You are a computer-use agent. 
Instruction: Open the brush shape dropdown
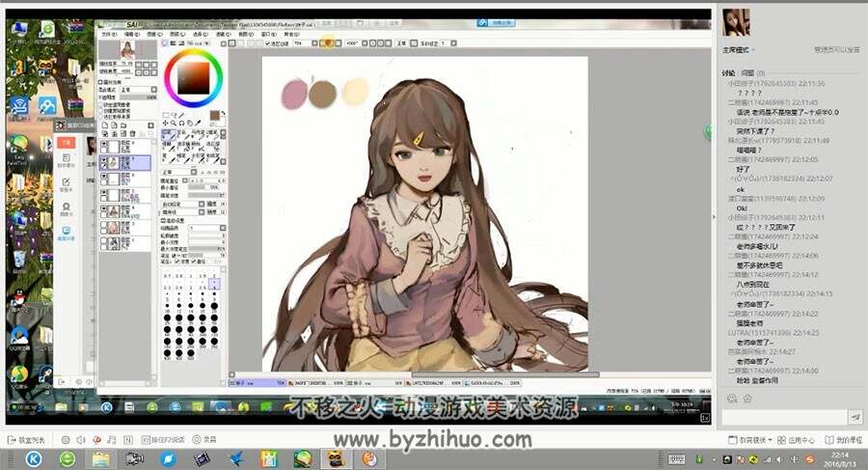(201, 205)
